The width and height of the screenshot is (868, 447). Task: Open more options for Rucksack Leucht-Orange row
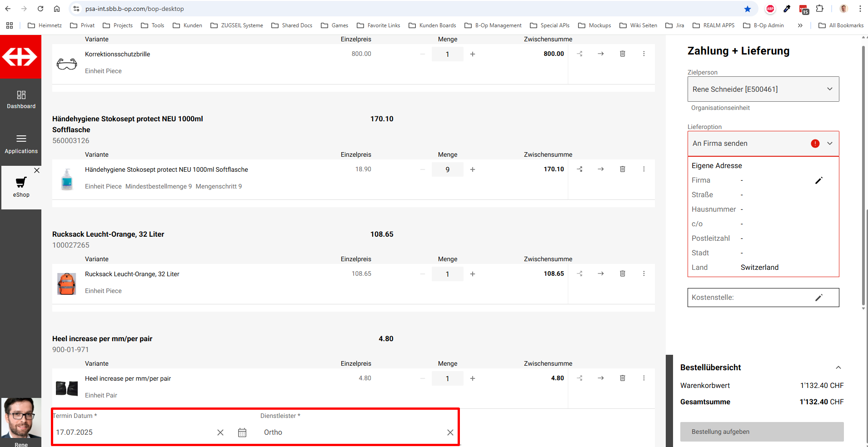(644, 273)
